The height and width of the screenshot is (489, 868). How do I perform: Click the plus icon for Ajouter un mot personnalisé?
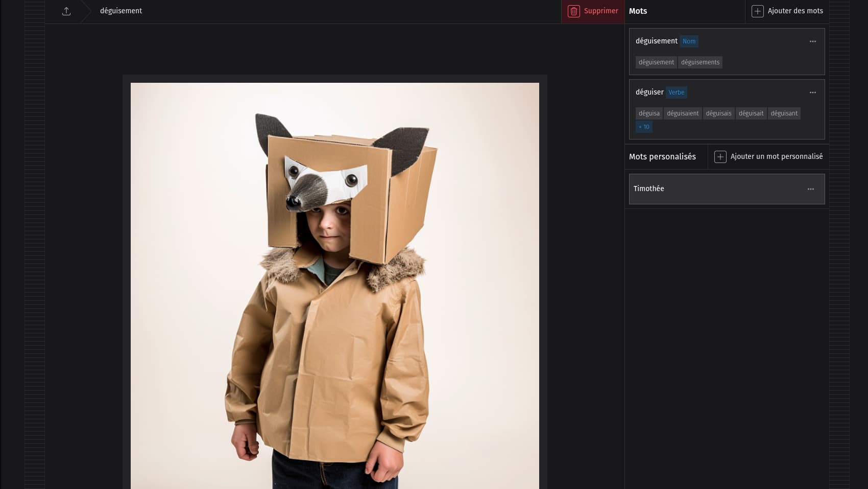[720, 157]
